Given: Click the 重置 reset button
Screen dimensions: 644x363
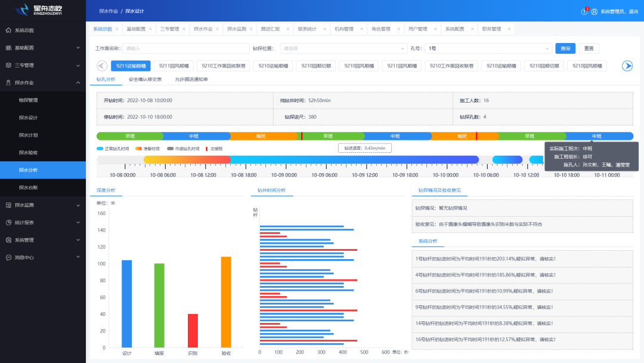Looking at the screenshot, I should 589,48.
